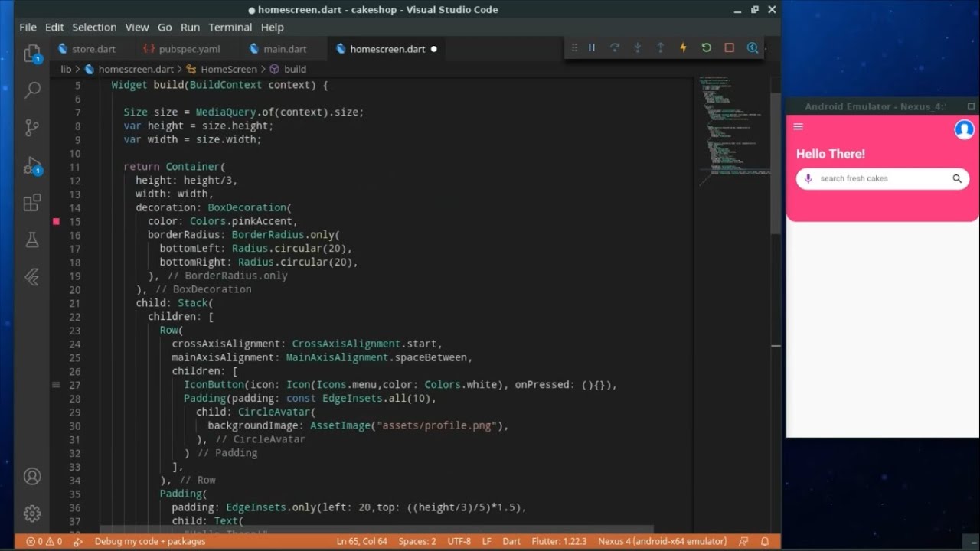980x551 pixels.
Task: Expand the lib breadcrumb
Action: click(66, 69)
